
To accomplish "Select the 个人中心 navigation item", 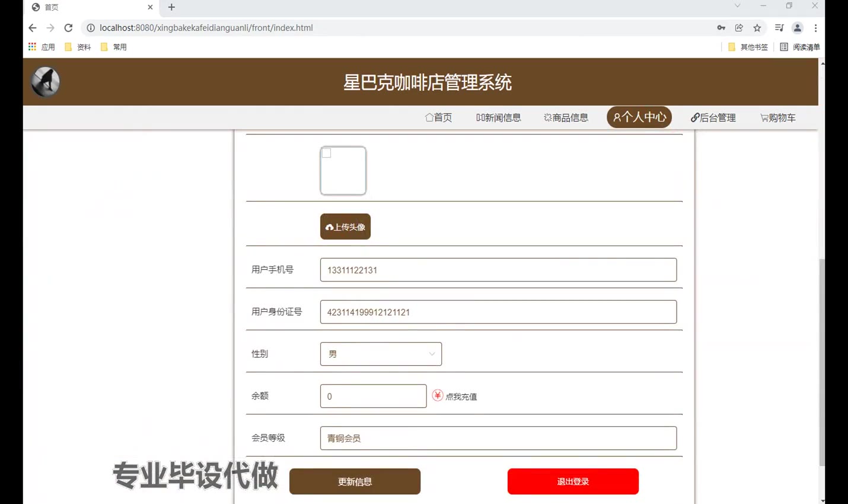I will 639,117.
